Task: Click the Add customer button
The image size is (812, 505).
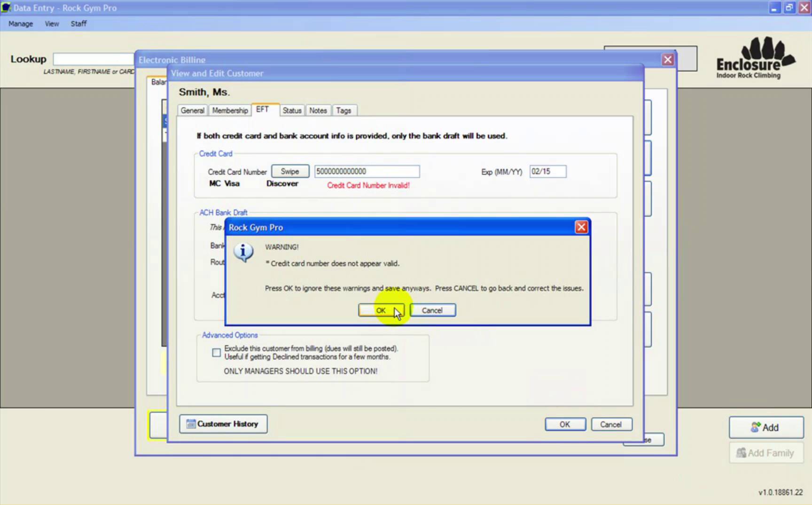Action: click(x=766, y=427)
